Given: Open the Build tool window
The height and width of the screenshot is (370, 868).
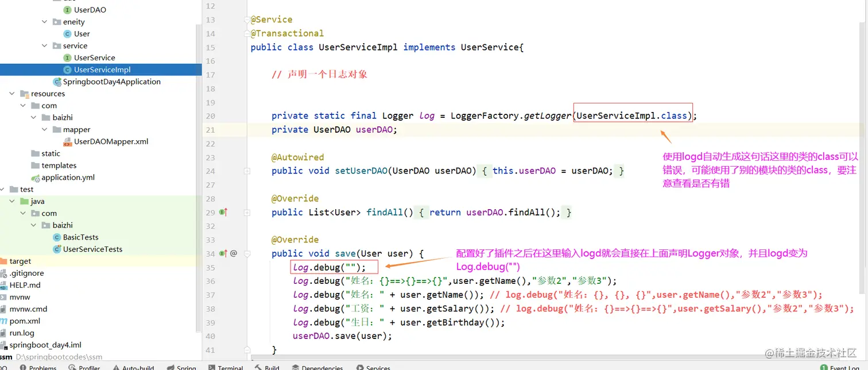Looking at the screenshot, I should click(268, 367).
